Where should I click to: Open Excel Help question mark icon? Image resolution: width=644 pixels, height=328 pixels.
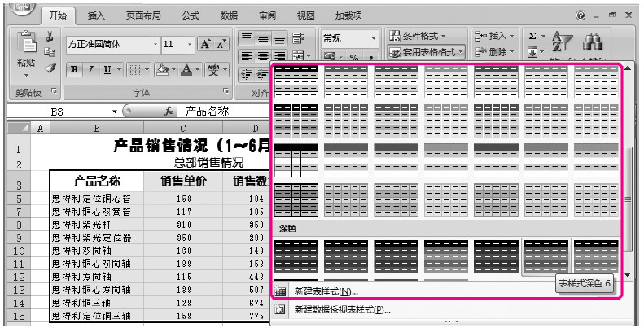pos(580,15)
